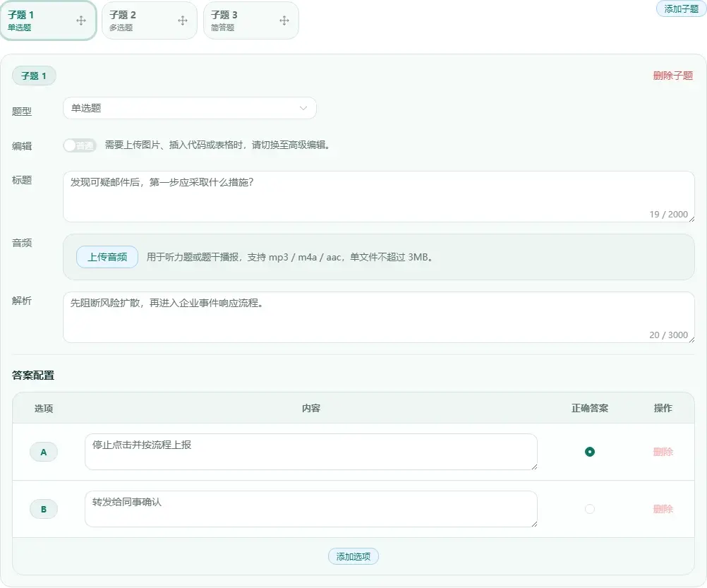Delete option B row
The height and width of the screenshot is (588, 707).
(663, 509)
